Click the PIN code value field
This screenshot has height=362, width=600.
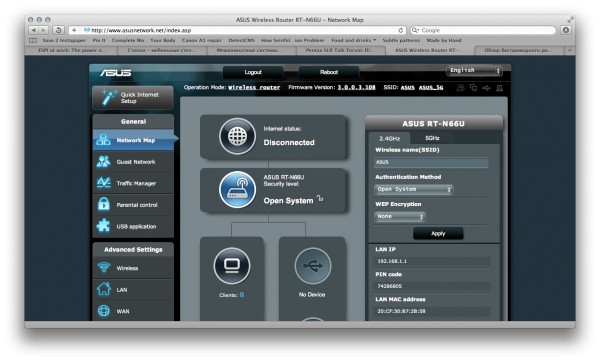(x=432, y=286)
